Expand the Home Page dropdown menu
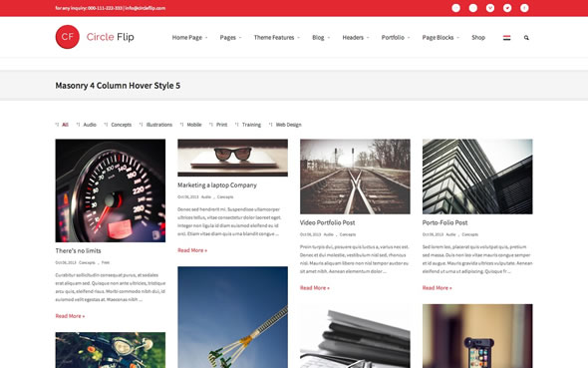 (189, 38)
